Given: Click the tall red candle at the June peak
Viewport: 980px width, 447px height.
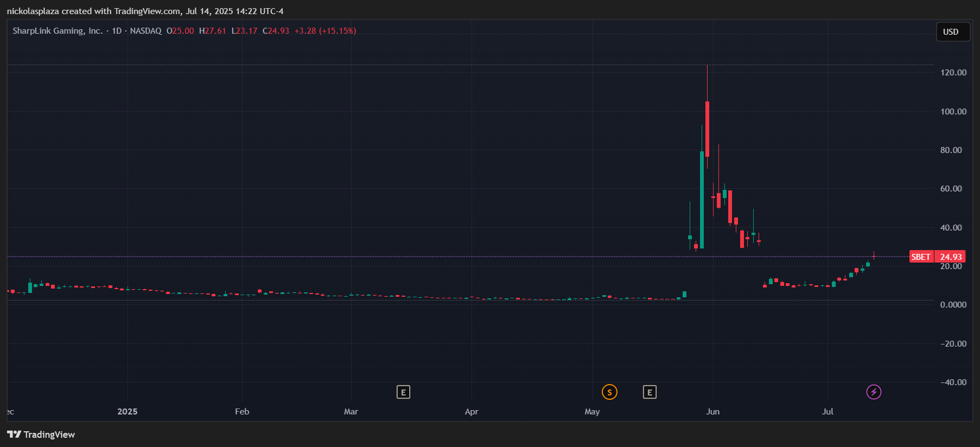Looking at the screenshot, I should 707,129.
